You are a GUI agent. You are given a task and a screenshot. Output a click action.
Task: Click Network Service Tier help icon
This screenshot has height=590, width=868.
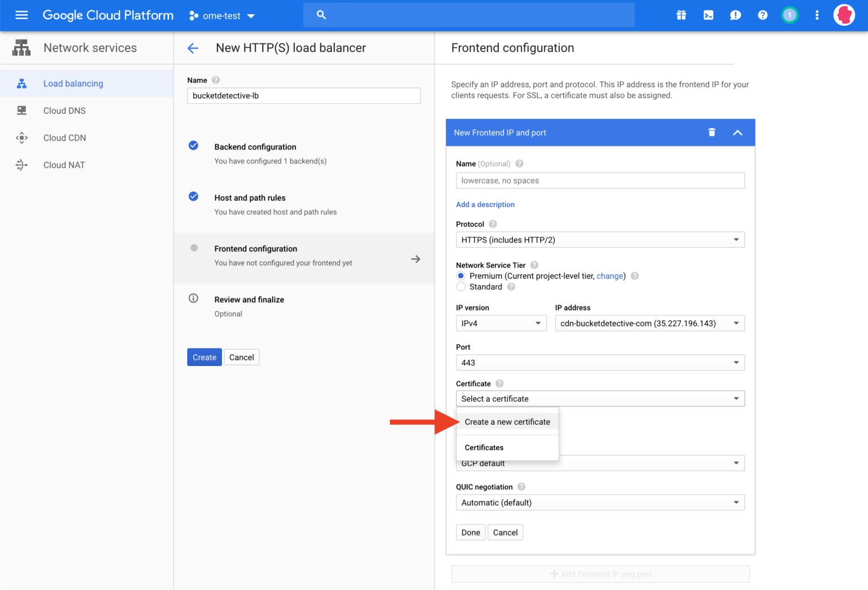534,265
